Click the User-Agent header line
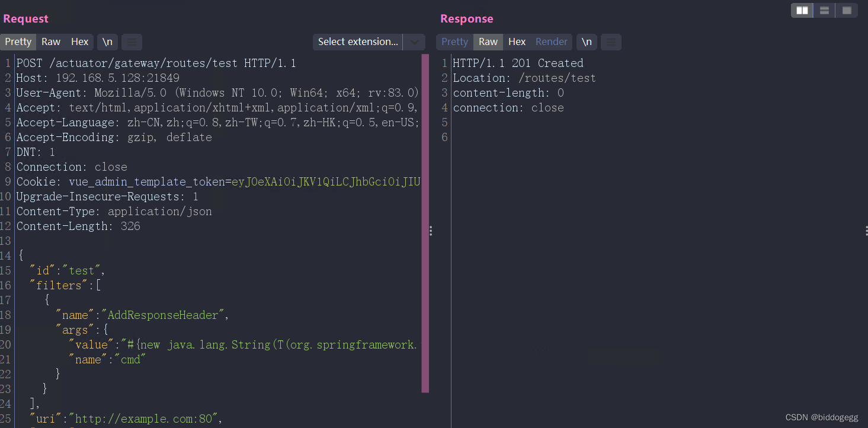This screenshot has width=868, height=428. click(217, 92)
